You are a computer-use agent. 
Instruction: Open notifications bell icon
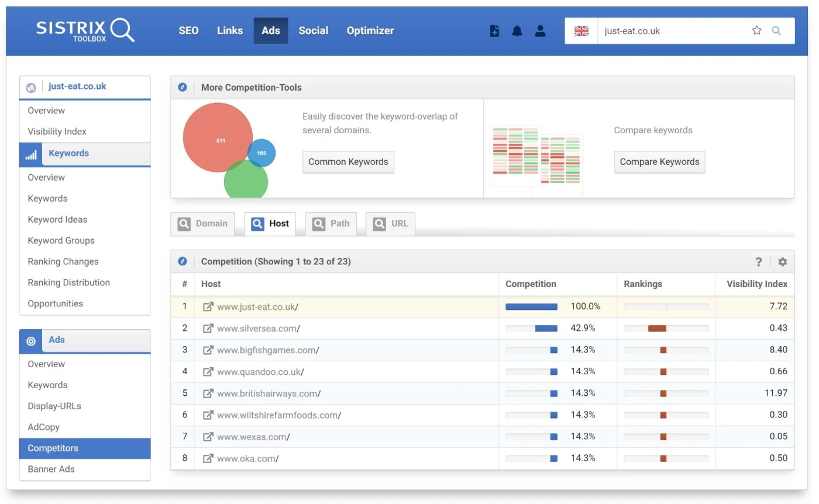tap(517, 31)
